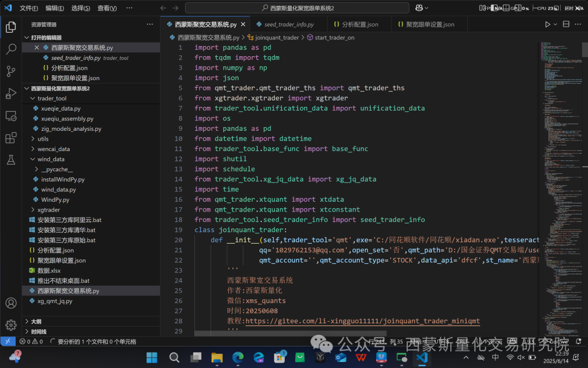Open File Explorer from the taskbar
The image size is (588, 368).
pos(217,358)
